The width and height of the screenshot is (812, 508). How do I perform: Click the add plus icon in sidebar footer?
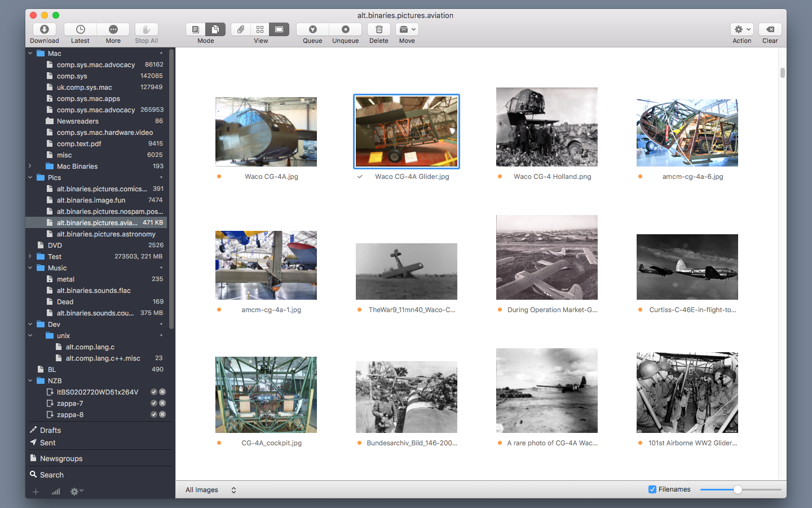[x=36, y=492]
